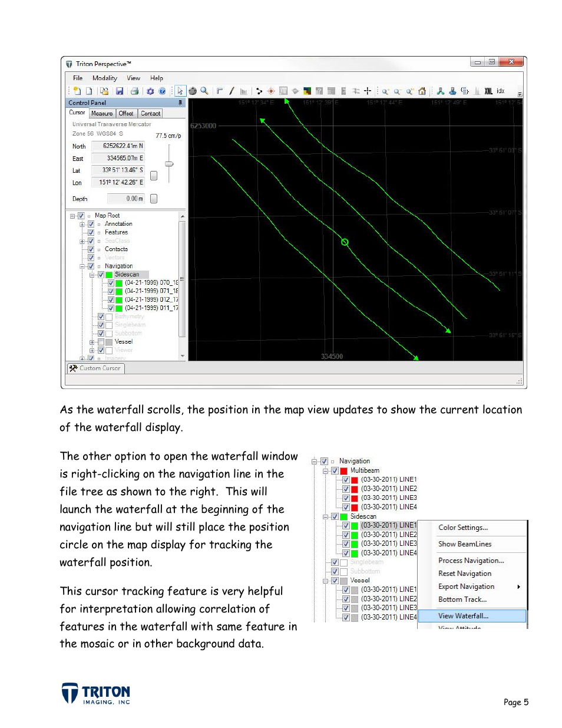This screenshot has width=562, height=728.
Task: Click the zoom extents magnifier icon
Action: click(x=410, y=91)
